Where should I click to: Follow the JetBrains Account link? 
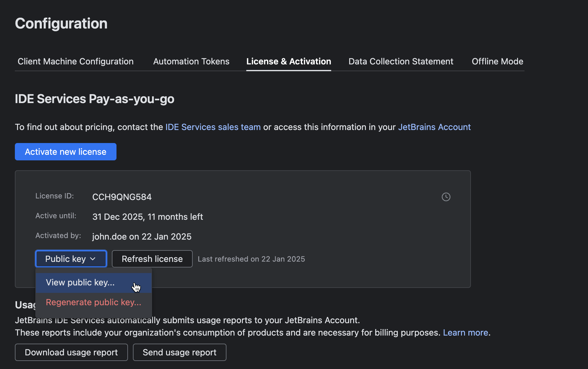[434, 127]
